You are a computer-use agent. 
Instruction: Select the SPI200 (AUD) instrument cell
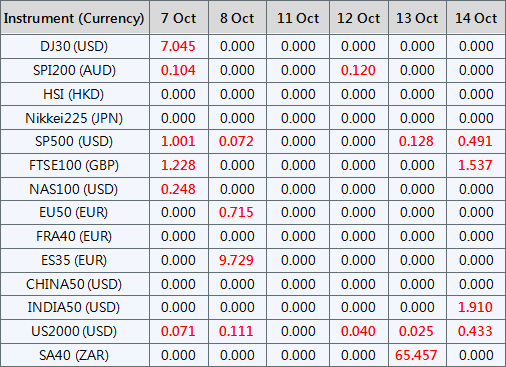tap(74, 70)
